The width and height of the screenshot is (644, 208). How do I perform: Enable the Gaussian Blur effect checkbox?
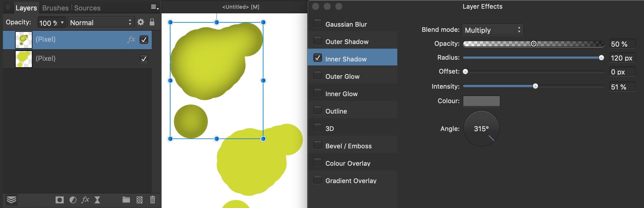pos(318,23)
